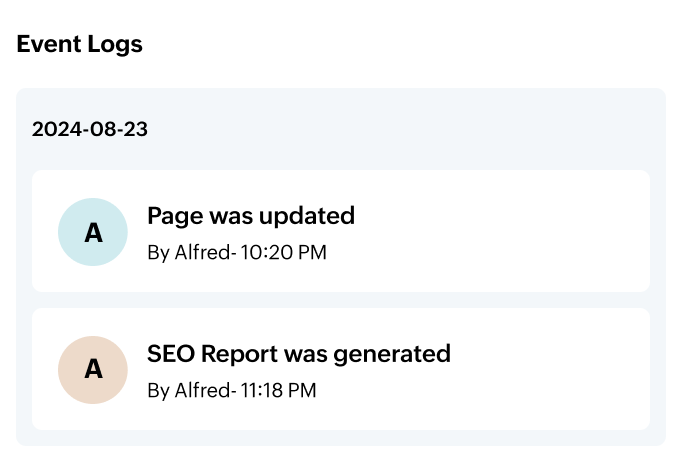
Task: Select the 10:20 PM timestamp
Action: 283,252
